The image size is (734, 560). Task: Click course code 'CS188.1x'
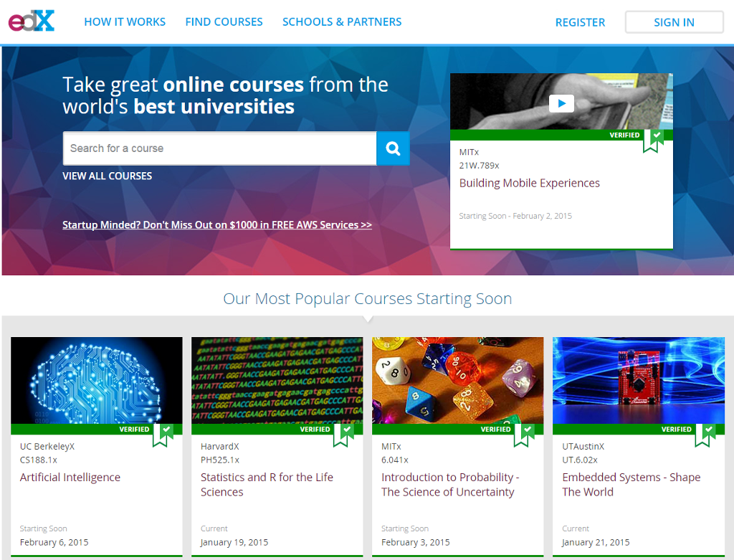(x=39, y=460)
